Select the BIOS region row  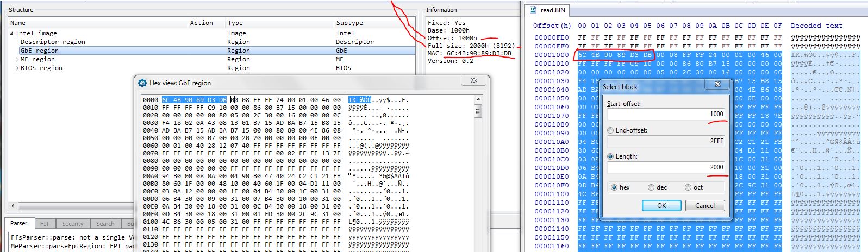pyautogui.click(x=212, y=68)
